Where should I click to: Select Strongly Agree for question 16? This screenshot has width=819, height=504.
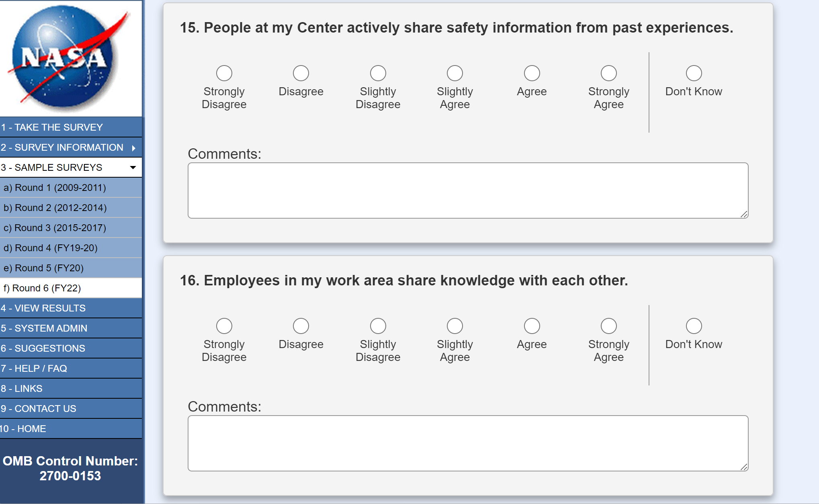pyautogui.click(x=608, y=326)
